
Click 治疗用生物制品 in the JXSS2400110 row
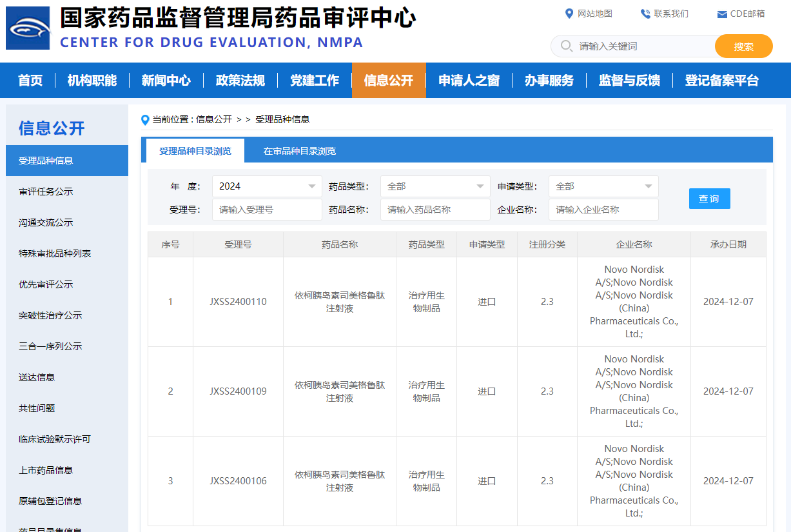[427, 302]
